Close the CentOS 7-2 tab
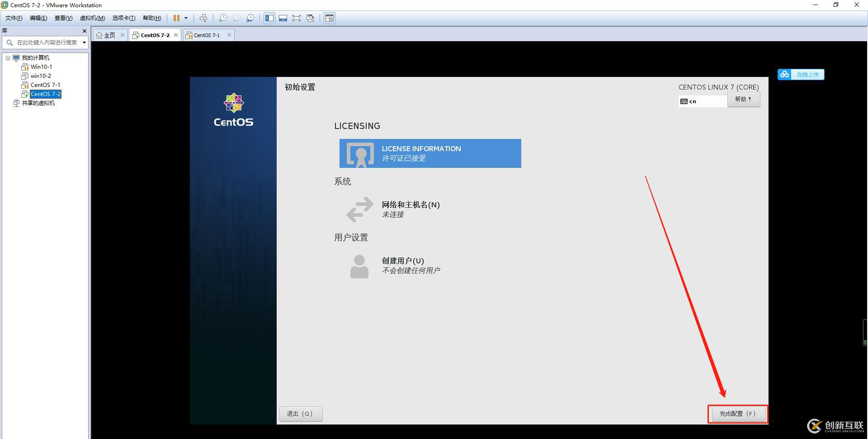Image resolution: width=868 pixels, height=439 pixels. pyautogui.click(x=176, y=35)
